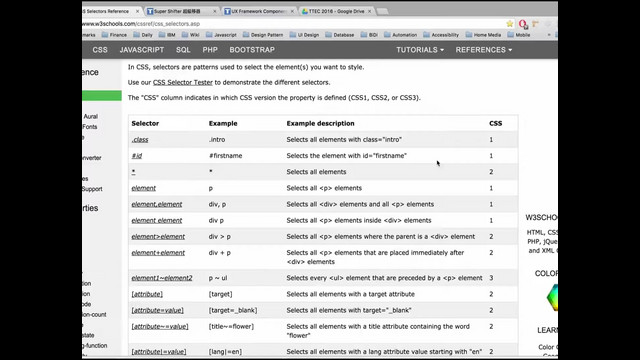Image resolution: width=640 pixels, height=360 pixels.
Task: Open the Automation bookmarks folder
Action: click(x=401, y=35)
